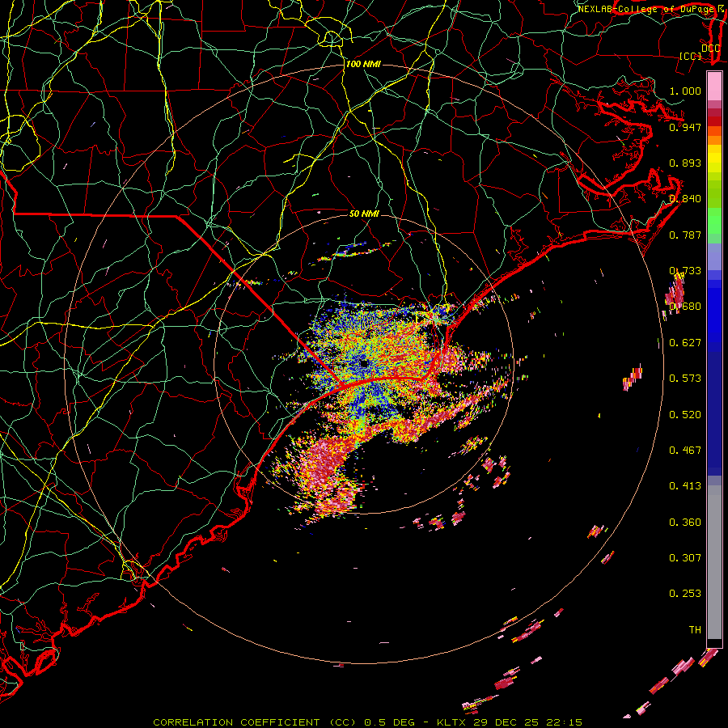This screenshot has width=728, height=728.
Task: Click the 100 NMI range ring label
Action: 363,64
